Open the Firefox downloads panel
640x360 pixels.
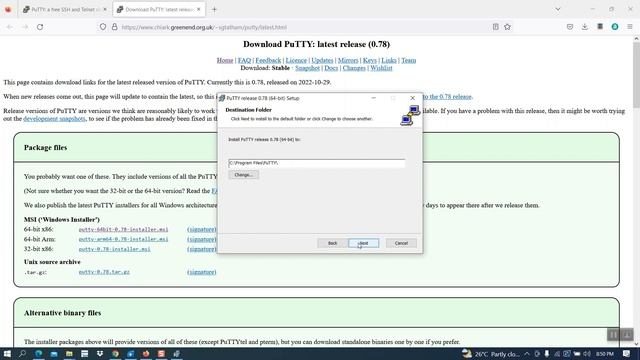585,27
